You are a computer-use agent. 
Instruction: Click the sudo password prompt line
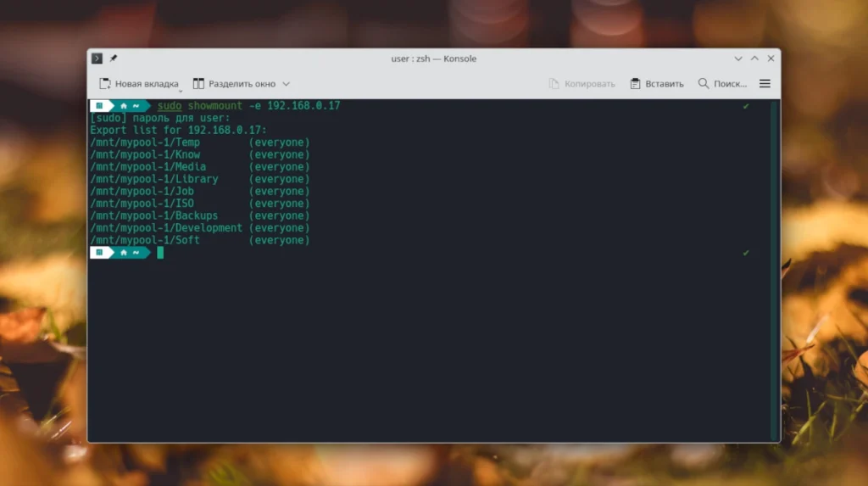click(x=160, y=118)
